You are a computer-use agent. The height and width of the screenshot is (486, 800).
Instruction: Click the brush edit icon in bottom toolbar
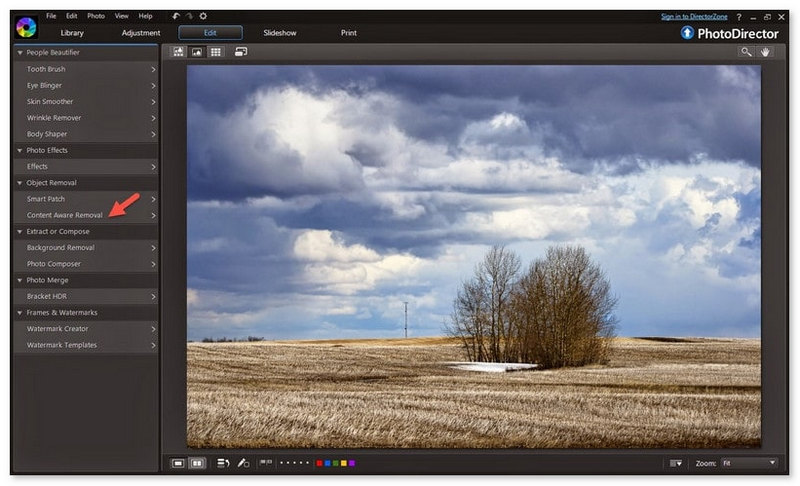[x=243, y=463]
